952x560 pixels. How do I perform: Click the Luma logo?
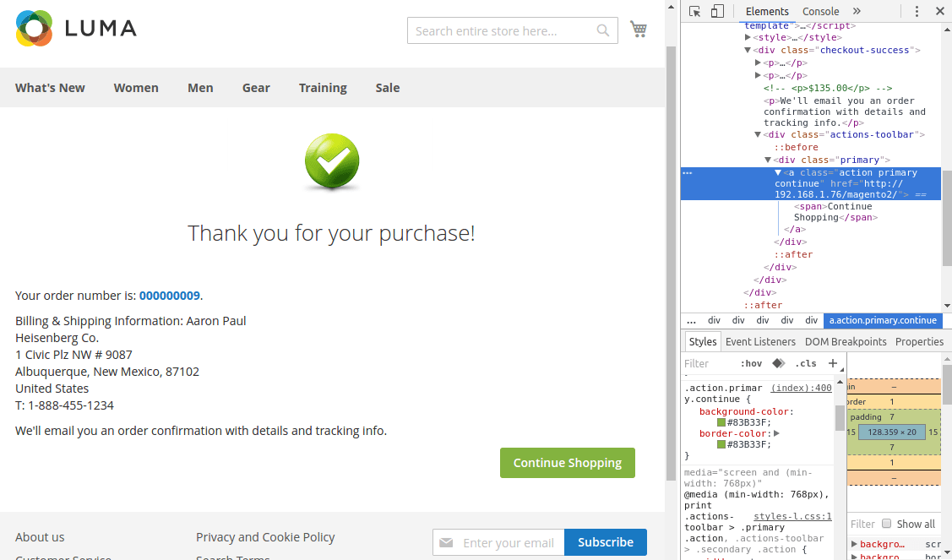coord(77,28)
